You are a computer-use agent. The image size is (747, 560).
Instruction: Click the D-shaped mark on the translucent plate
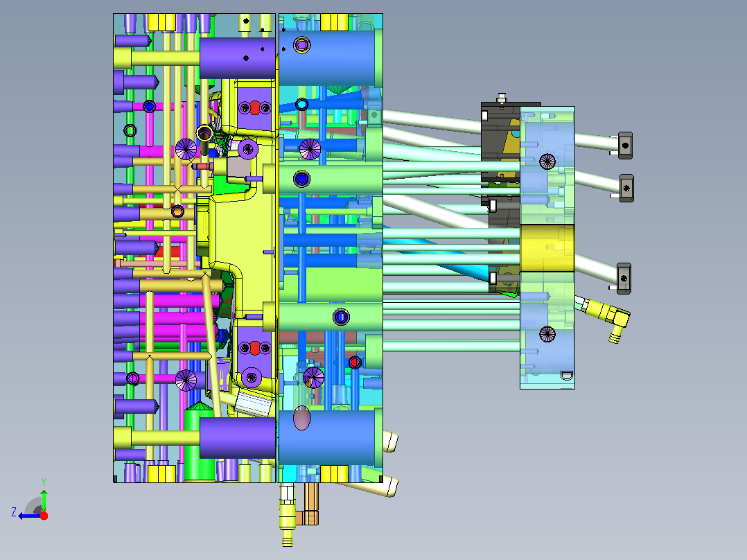[566, 376]
